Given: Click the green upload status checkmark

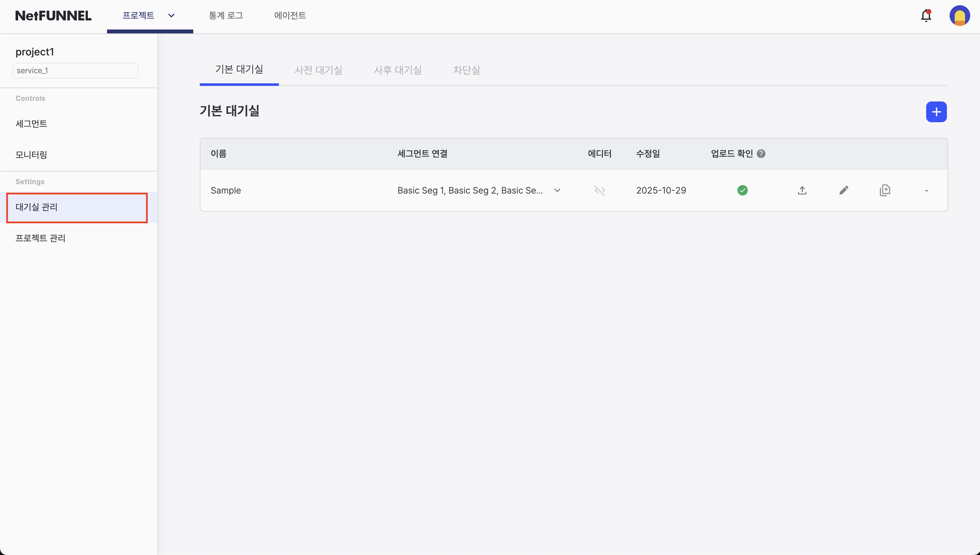Looking at the screenshot, I should pos(742,190).
